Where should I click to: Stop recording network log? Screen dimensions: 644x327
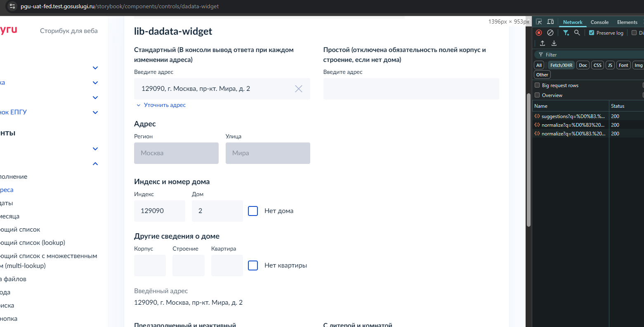pyautogui.click(x=539, y=33)
